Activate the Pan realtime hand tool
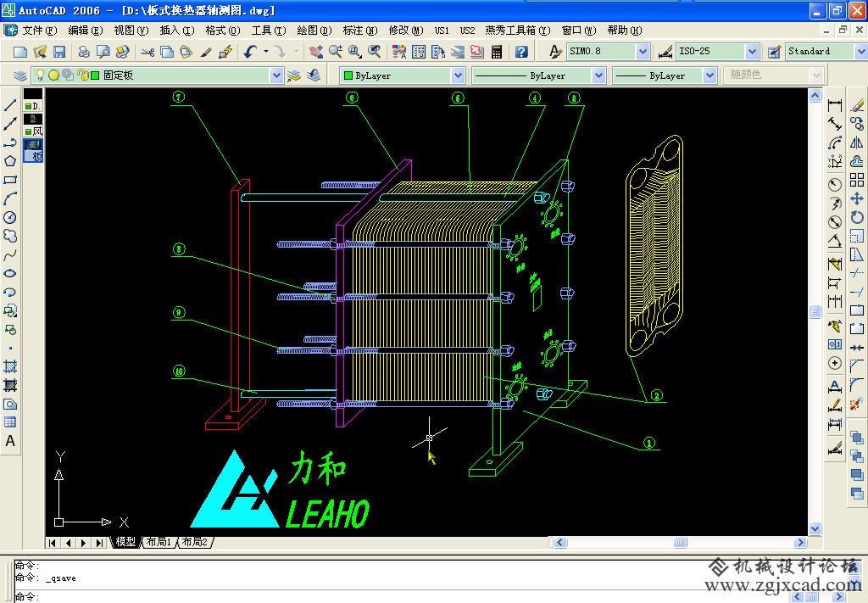This screenshot has width=868, height=603. tap(316, 52)
